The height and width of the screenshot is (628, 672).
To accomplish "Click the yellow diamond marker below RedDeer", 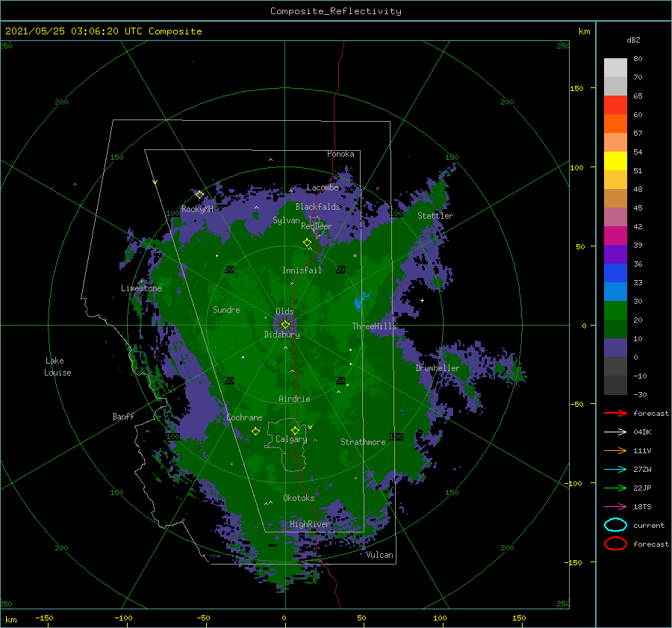I will point(307,242).
